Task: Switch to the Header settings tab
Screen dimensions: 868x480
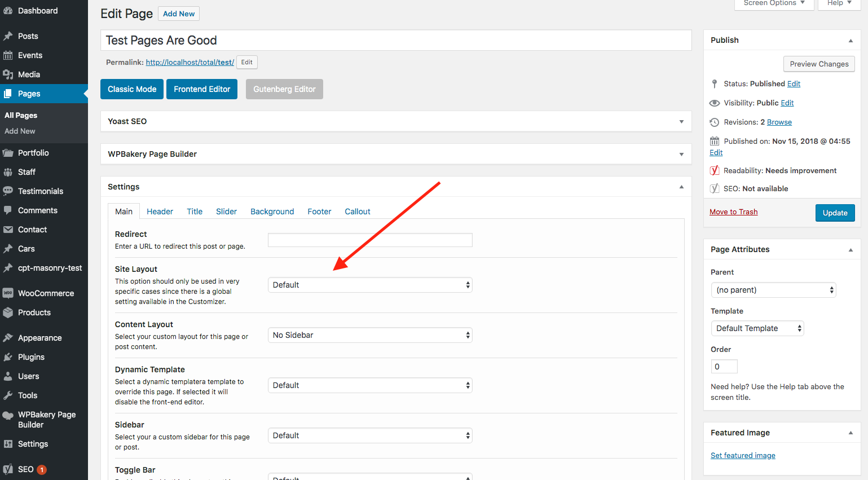Action: click(160, 211)
